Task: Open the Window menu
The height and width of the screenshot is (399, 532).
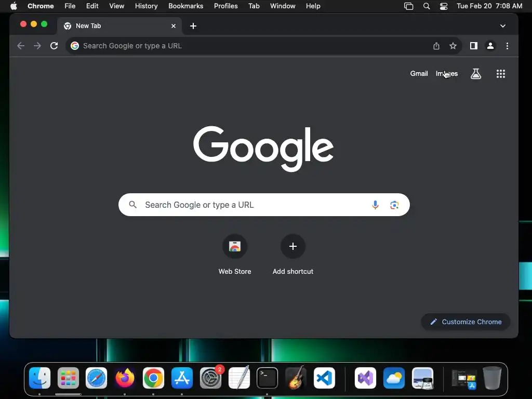Action: tap(283, 6)
